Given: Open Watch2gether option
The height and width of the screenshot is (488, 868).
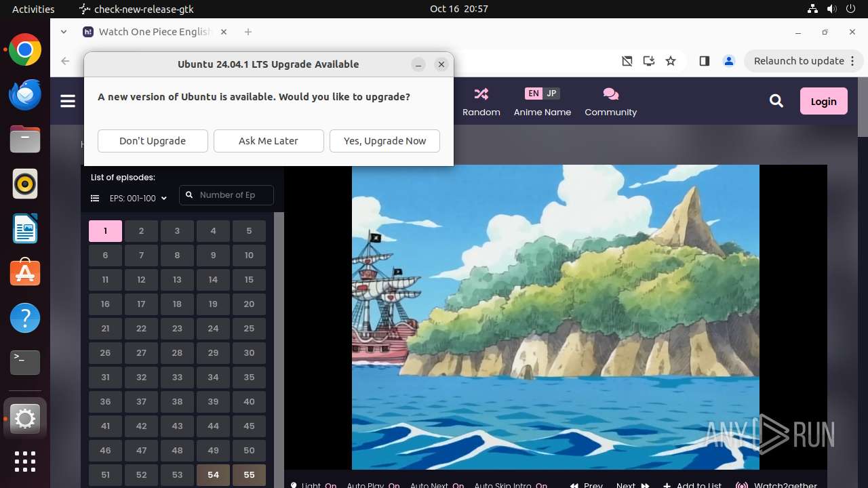Looking at the screenshot, I should [776, 485].
